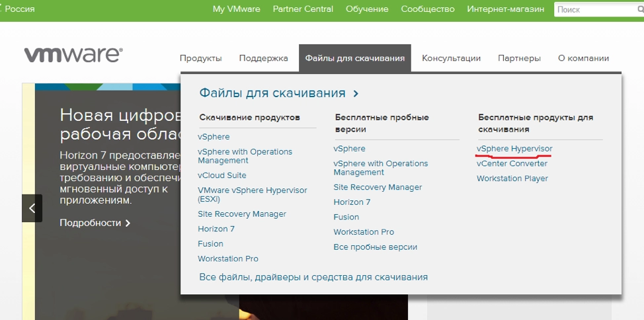Screen dimensions: 644x320
Task: Open Сообщество in top bar
Action: point(428,9)
